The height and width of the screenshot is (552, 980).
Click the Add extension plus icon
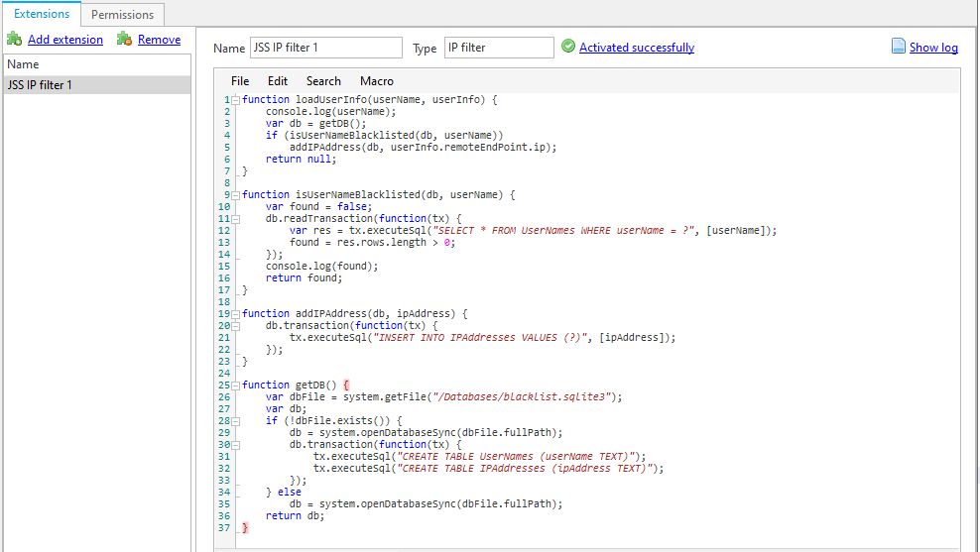14,40
